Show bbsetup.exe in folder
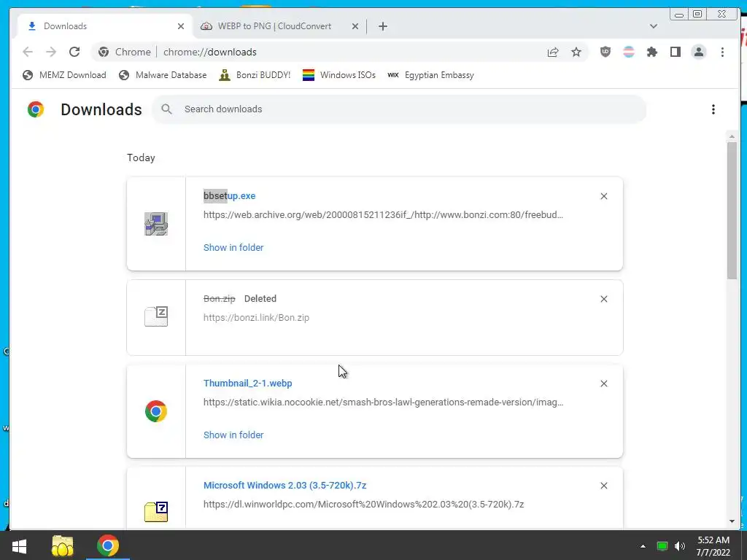Image resolution: width=747 pixels, height=560 pixels. [x=233, y=248]
